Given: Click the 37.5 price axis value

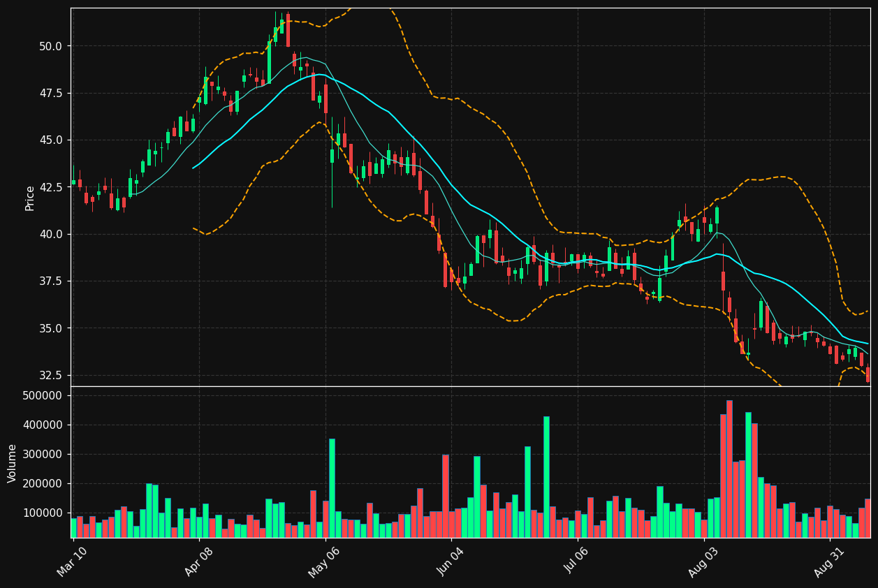Looking at the screenshot, I should click(51, 281).
